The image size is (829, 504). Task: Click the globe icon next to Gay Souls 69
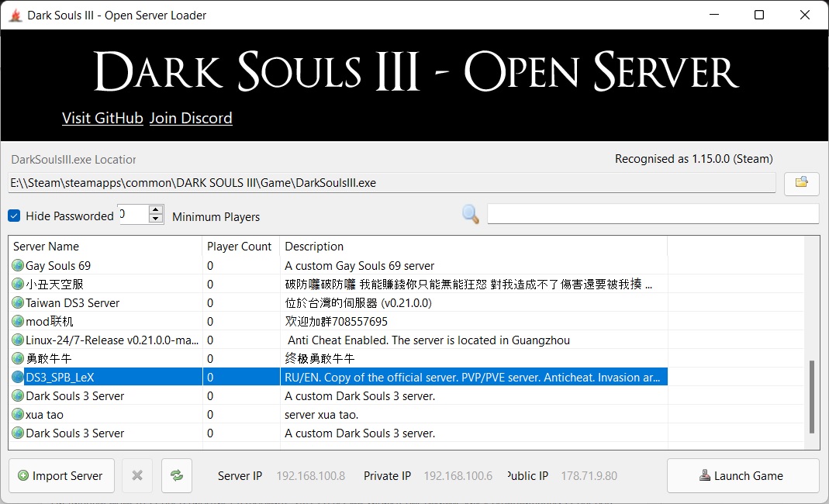tap(18, 265)
